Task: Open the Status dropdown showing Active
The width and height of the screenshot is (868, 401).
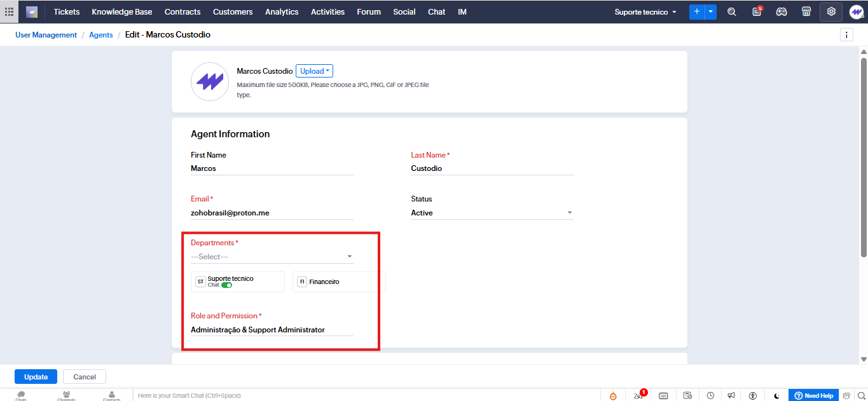Action: pyautogui.click(x=492, y=213)
